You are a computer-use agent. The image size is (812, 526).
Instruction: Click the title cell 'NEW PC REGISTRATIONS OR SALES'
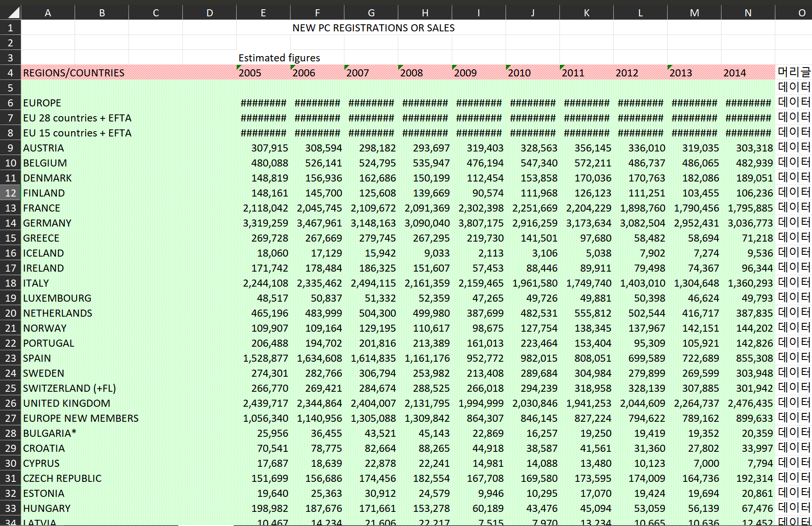tap(374, 28)
